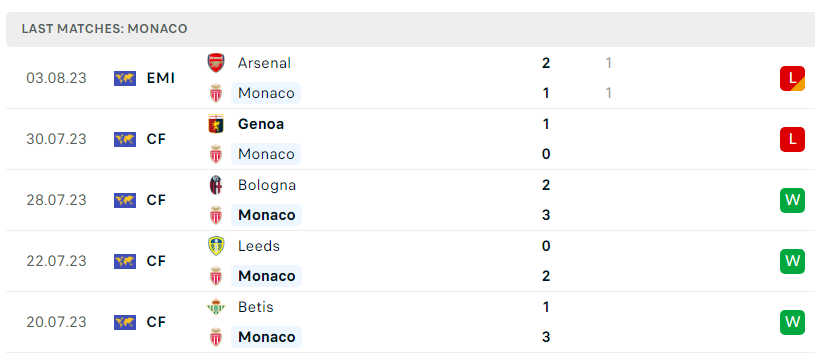
Task: Click the Arsenal club crest
Action: (216, 63)
